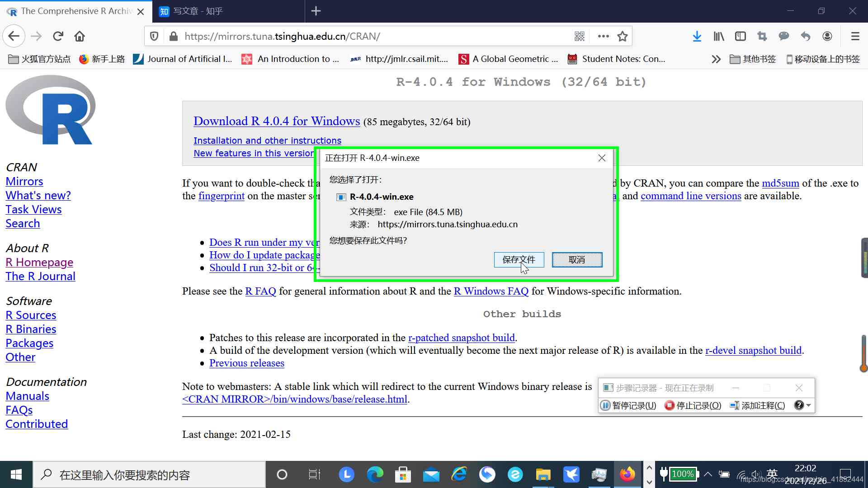Open a new browser tab
Image resolution: width=868 pixels, height=488 pixels.
click(x=316, y=11)
